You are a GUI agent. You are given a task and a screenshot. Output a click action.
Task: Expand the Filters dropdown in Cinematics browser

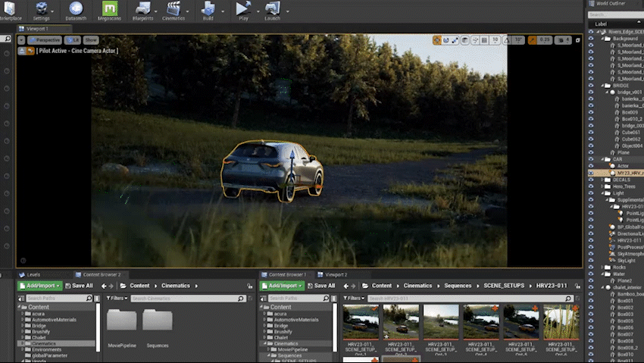pyautogui.click(x=117, y=299)
